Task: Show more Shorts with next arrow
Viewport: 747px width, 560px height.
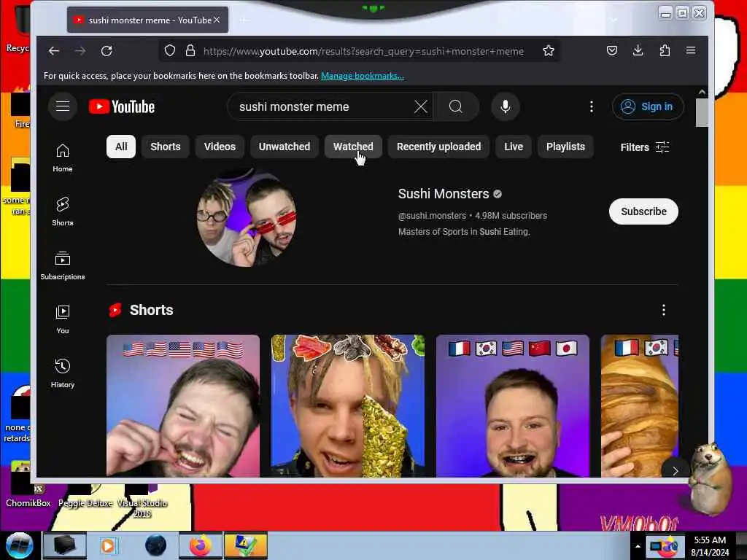Action: tap(675, 470)
